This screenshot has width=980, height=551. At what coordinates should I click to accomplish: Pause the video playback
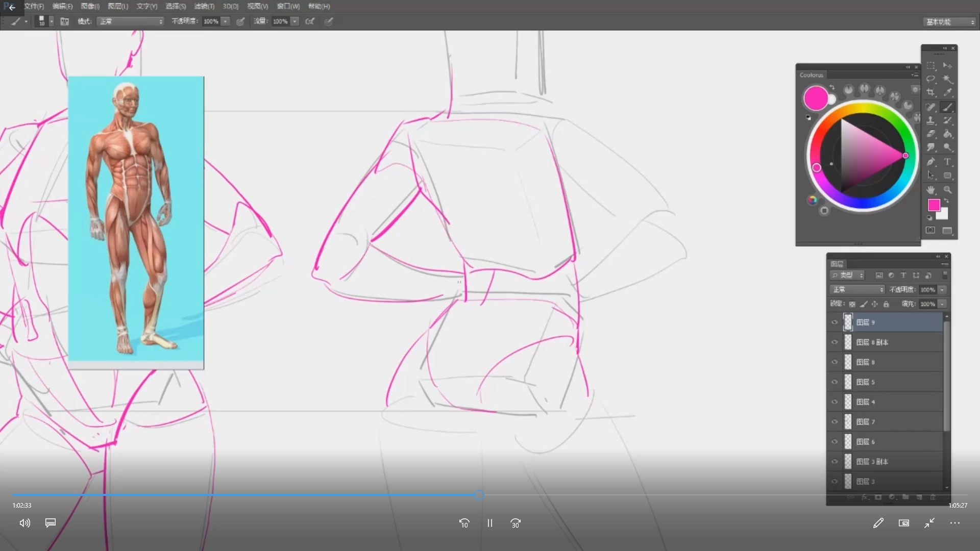point(489,523)
